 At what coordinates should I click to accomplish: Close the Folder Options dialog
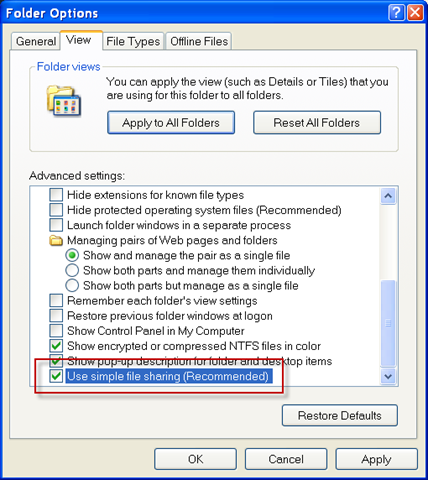click(416, 13)
